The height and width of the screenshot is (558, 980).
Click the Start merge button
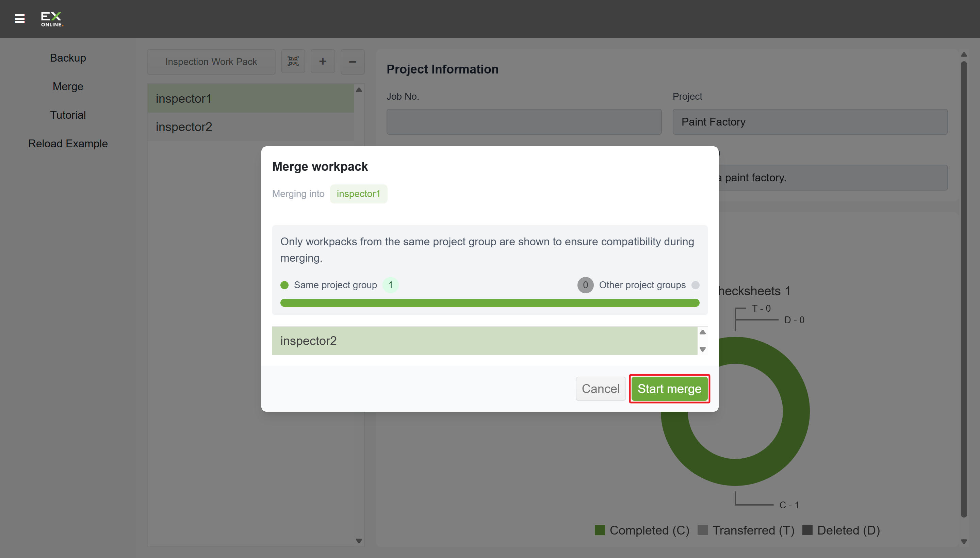[669, 389]
